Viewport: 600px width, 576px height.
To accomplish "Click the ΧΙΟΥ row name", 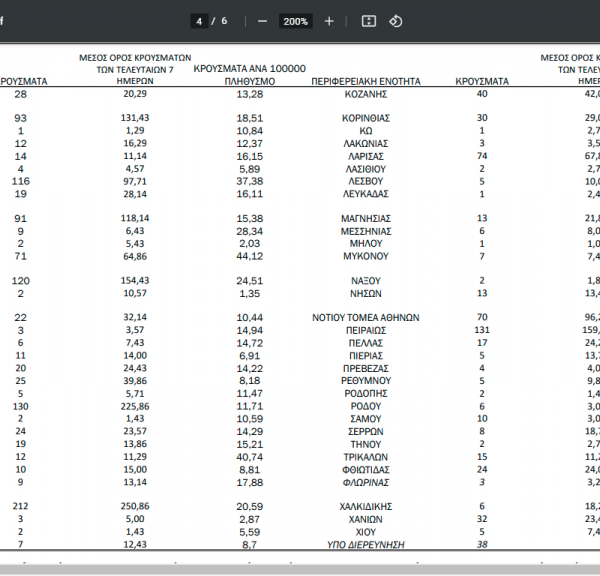I will pos(366,532).
